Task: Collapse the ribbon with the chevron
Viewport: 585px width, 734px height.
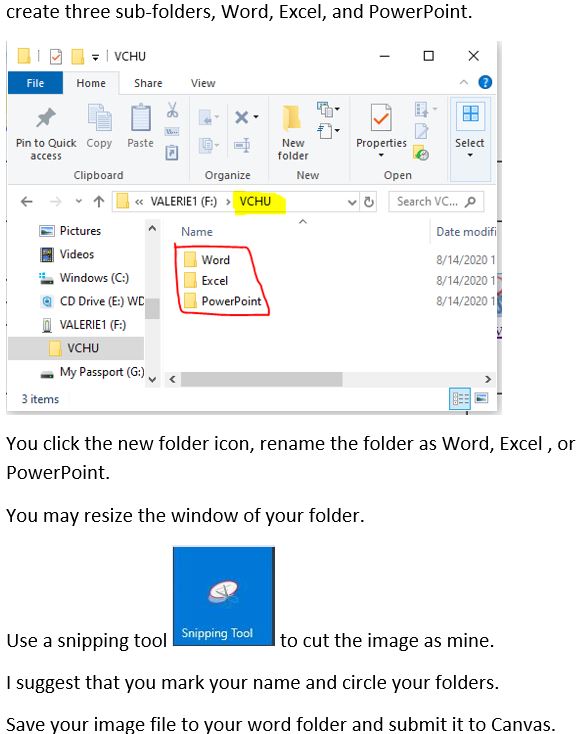Action: [464, 82]
